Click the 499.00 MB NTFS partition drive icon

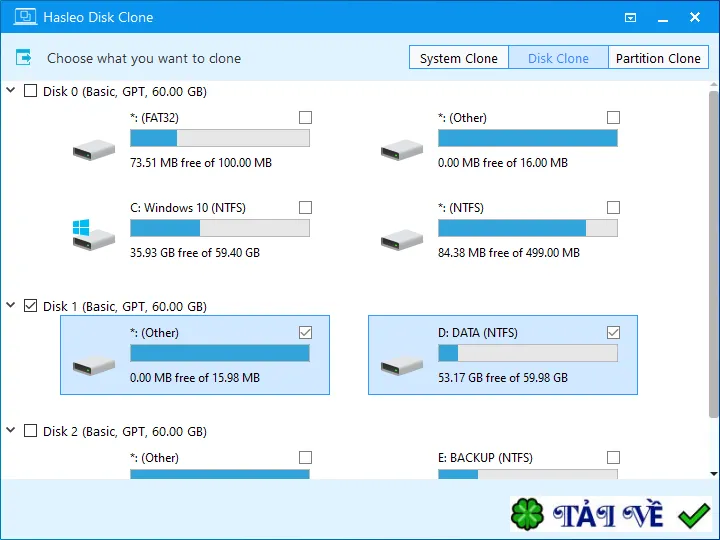click(402, 240)
